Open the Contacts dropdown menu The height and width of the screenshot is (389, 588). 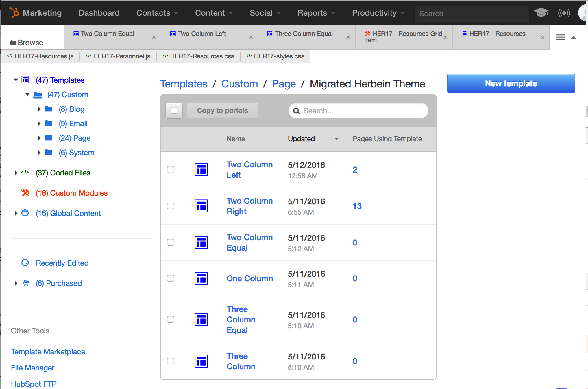click(x=157, y=13)
